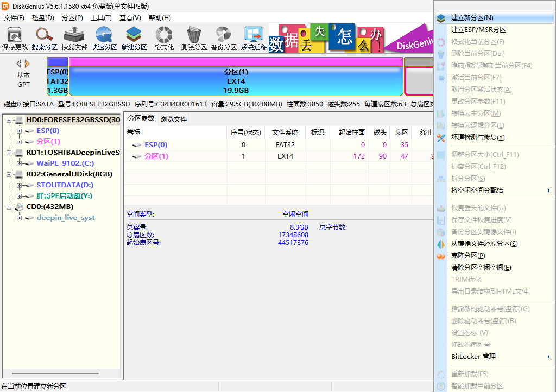The width and height of the screenshot is (556, 392).
Task: Open Search Partitions (搜索分区) tool
Action: 45,39
